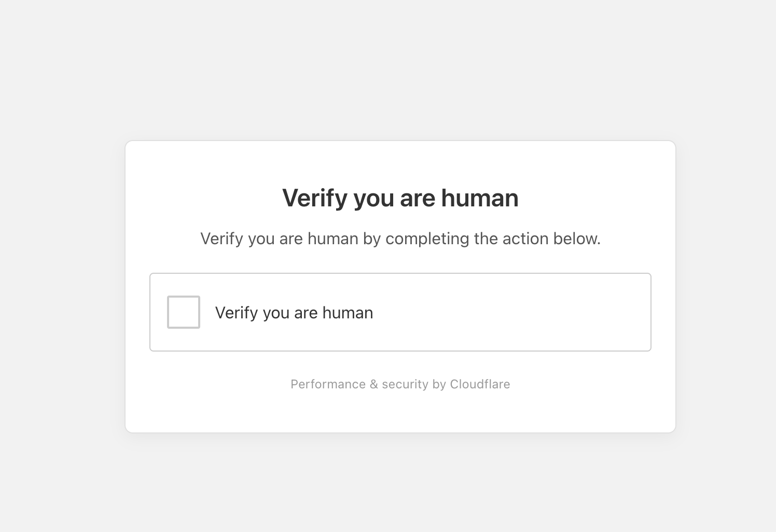Click the gray background left of the card
Screen dimensions: 776x532
[x=62, y=285]
